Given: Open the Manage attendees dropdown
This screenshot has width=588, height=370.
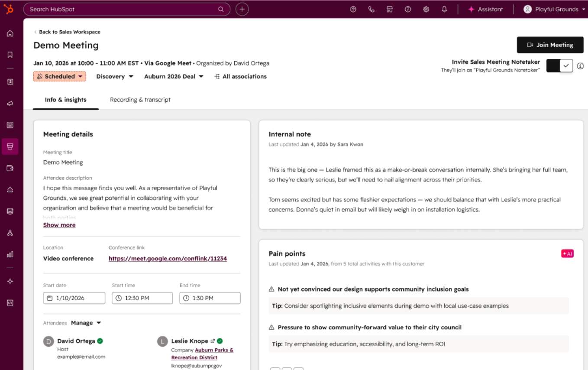Looking at the screenshot, I should click(86, 323).
